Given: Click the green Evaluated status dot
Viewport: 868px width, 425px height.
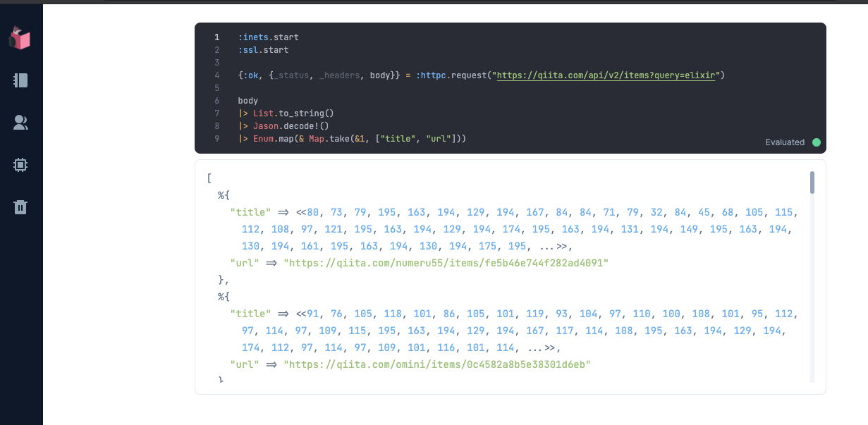Looking at the screenshot, I should pyautogui.click(x=817, y=142).
